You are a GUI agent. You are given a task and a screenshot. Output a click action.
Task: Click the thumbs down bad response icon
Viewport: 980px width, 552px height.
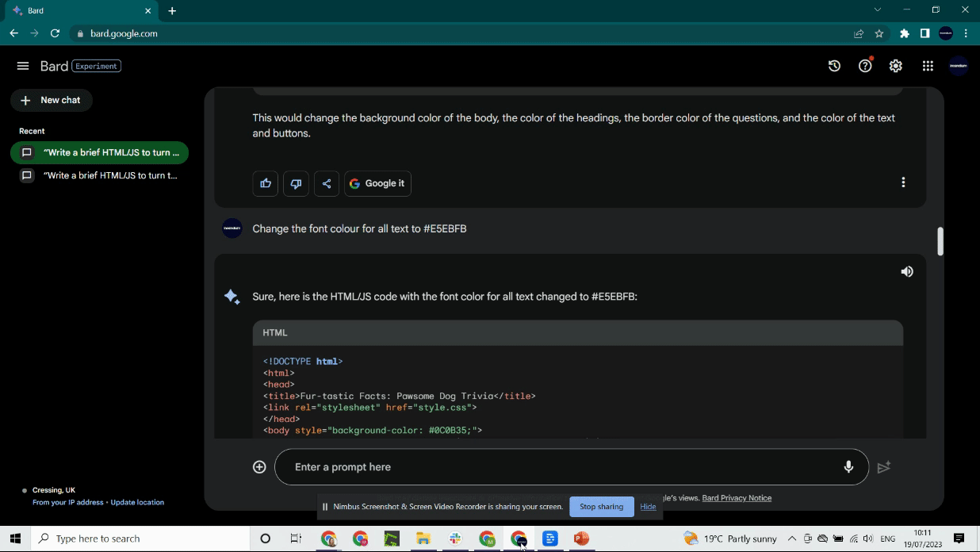click(296, 183)
